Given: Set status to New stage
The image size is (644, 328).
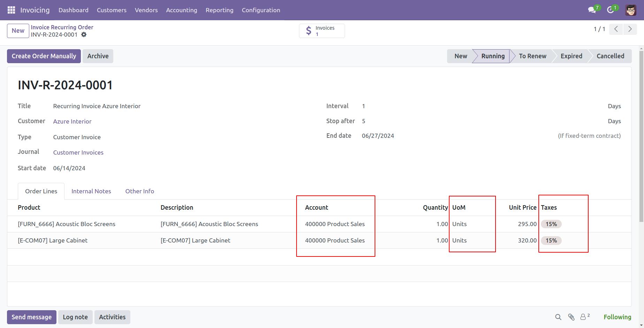Looking at the screenshot, I should (x=461, y=56).
